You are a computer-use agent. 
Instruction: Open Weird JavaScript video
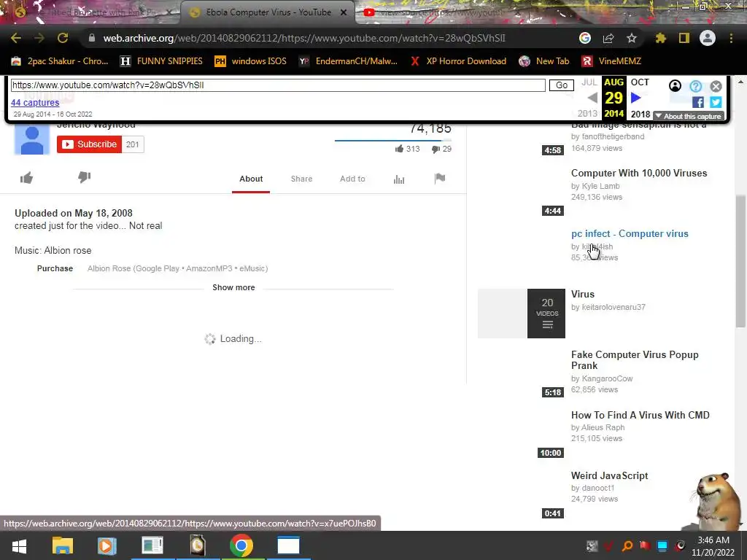tap(609, 475)
